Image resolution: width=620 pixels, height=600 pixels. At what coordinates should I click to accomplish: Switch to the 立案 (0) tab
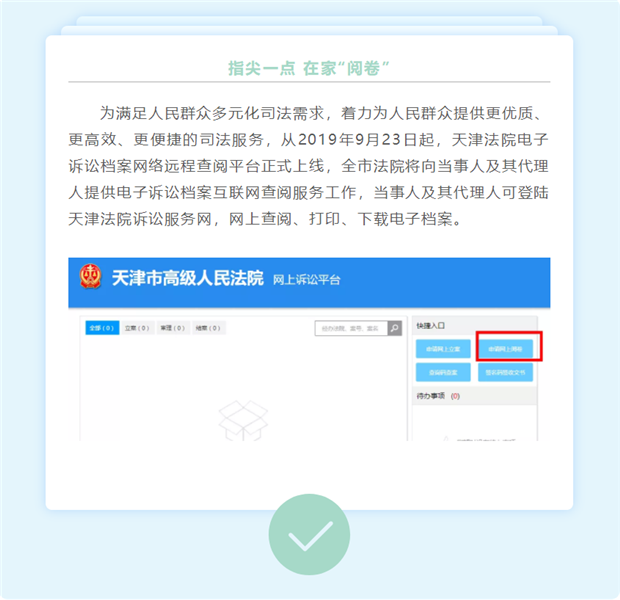pos(137,328)
